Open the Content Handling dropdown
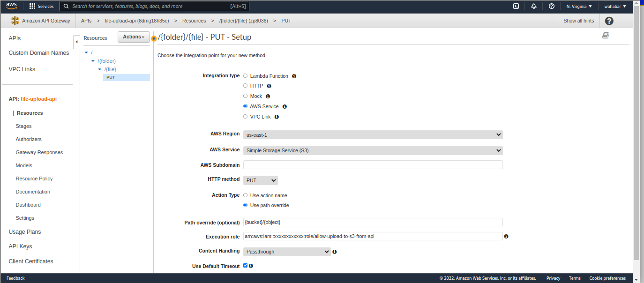This screenshot has height=283, width=644. [287, 252]
